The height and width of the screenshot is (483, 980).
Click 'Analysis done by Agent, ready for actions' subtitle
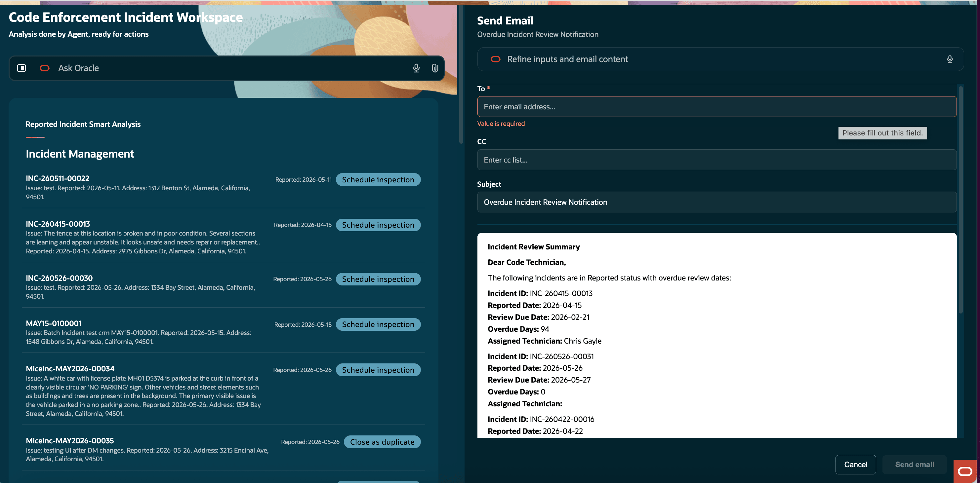79,34
